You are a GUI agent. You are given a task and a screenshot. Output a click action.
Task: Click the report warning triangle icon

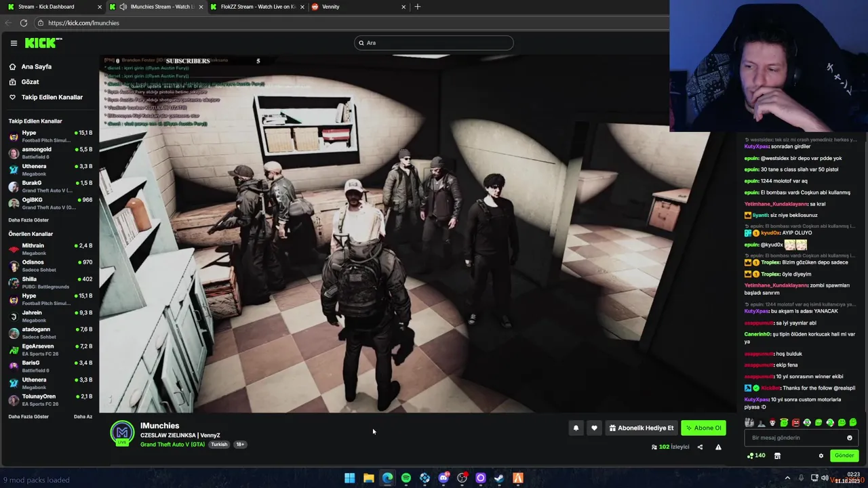click(718, 447)
